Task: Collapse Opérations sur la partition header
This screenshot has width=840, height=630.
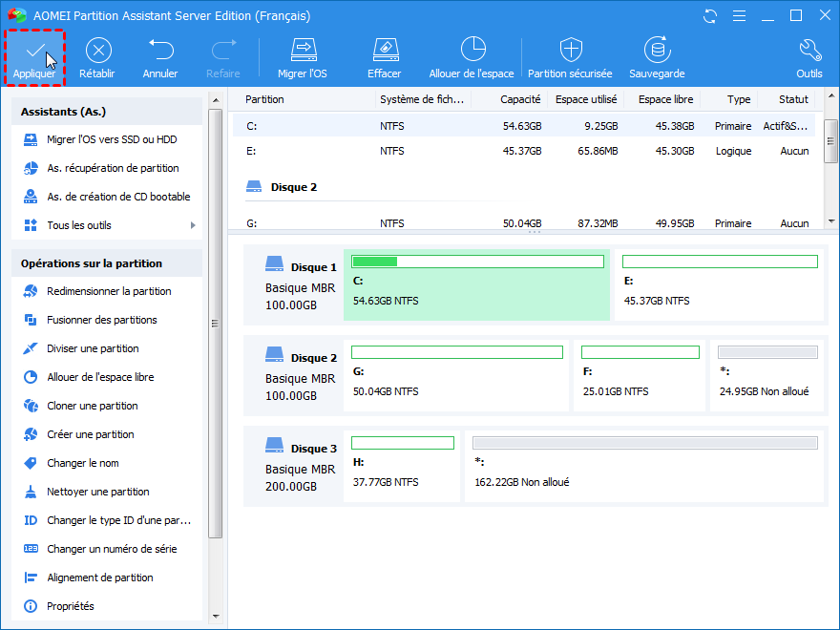Action: point(106,262)
